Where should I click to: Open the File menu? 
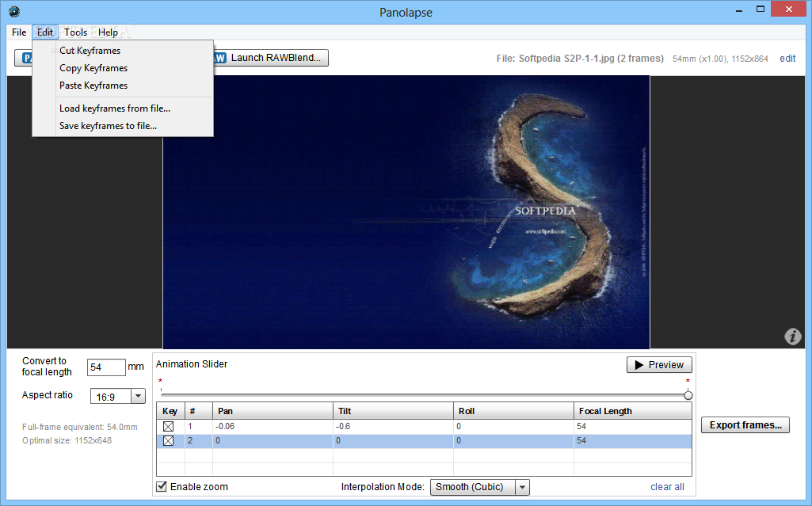[x=19, y=32]
